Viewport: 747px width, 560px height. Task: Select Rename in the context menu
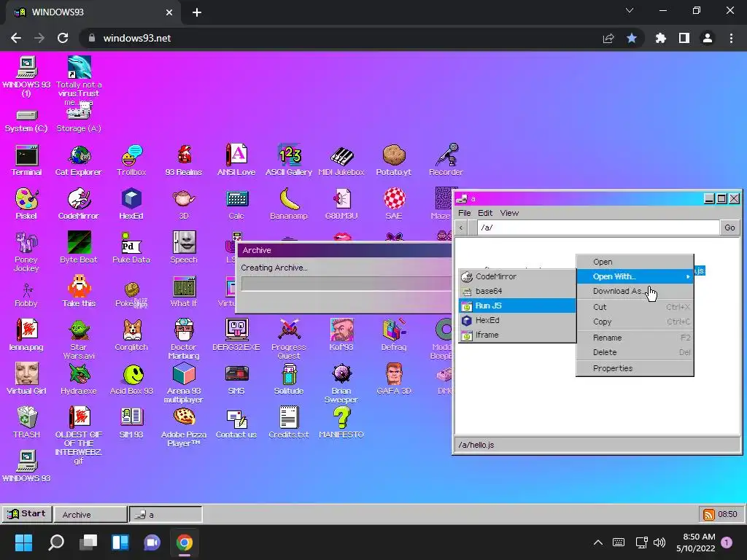click(x=635, y=338)
